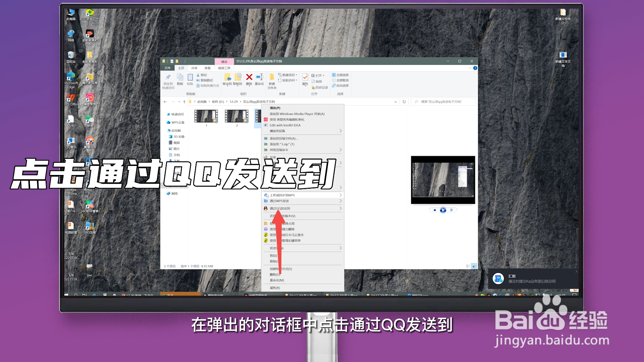Click 全部取消 in the ribbon

click(x=340, y=80)
